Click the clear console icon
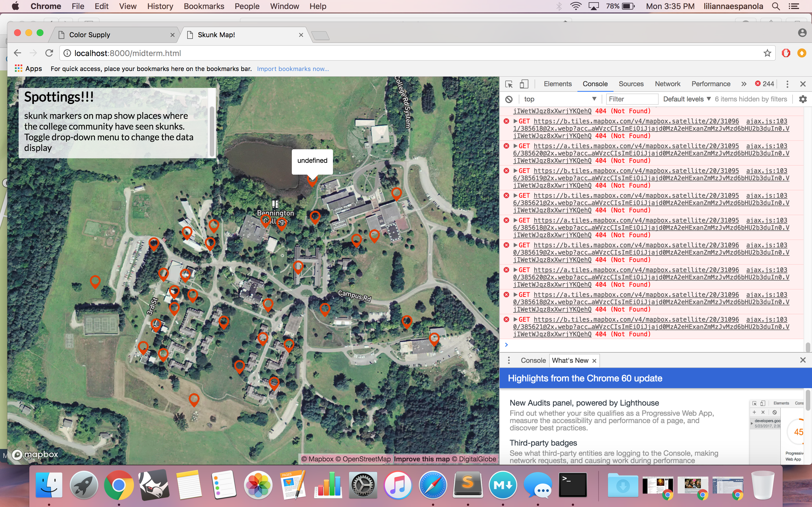 509,99
